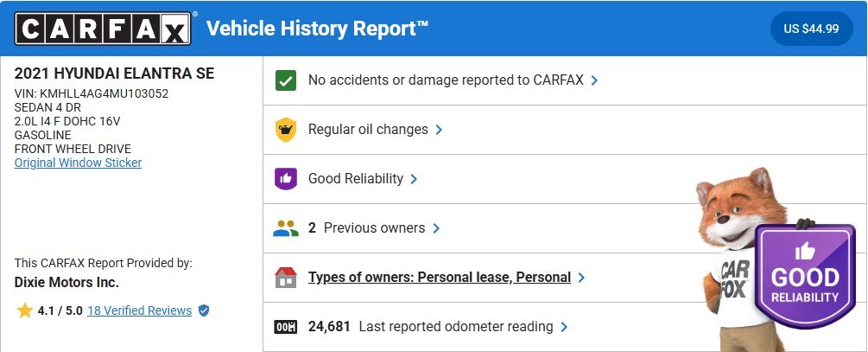Open Types of owners: Personal lease link
Screen dimensions: 868x352
(x=439, y=278)
